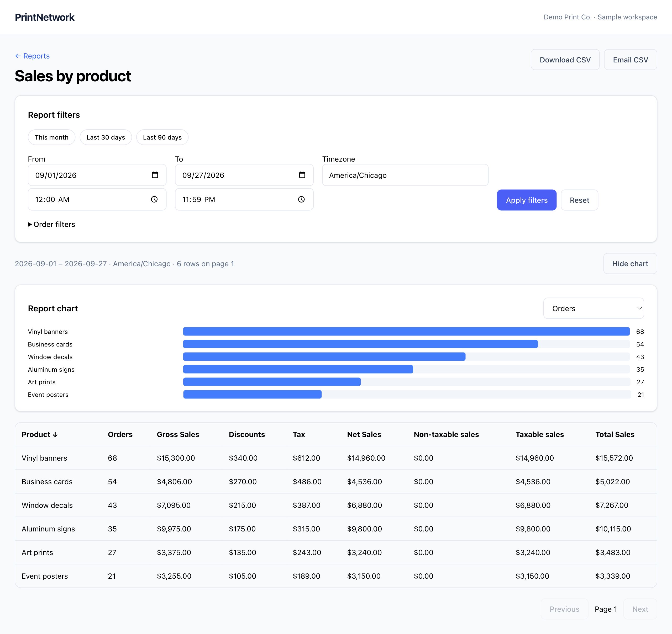
Task: Click the clock icon in 11:59 PM field
Action: point(301,199)
